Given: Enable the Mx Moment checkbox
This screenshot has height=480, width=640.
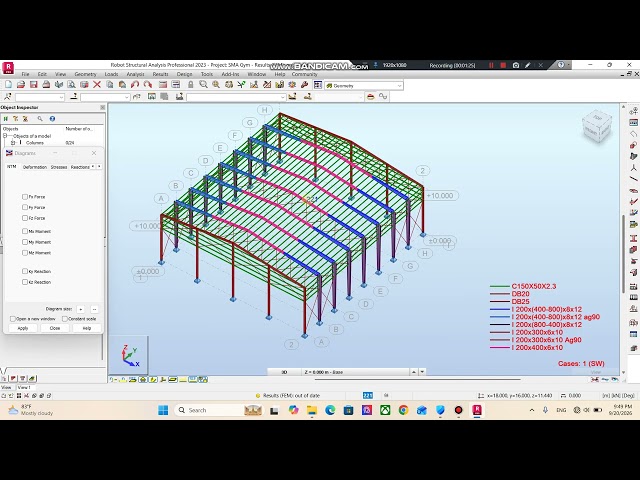Looking at the screenshot, I should point(25,231).
